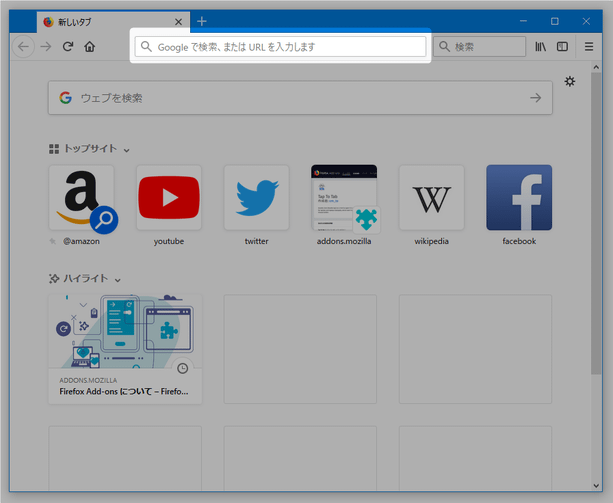613x503 pixels.
Task: Open Firefox Add-ons について highlight card
Action: tap(125, 349)
